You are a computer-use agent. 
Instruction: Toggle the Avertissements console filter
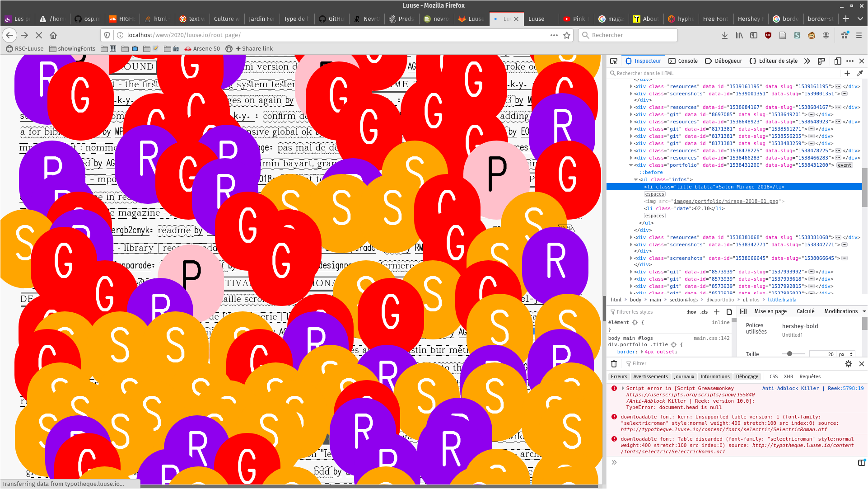click(650, 376)
